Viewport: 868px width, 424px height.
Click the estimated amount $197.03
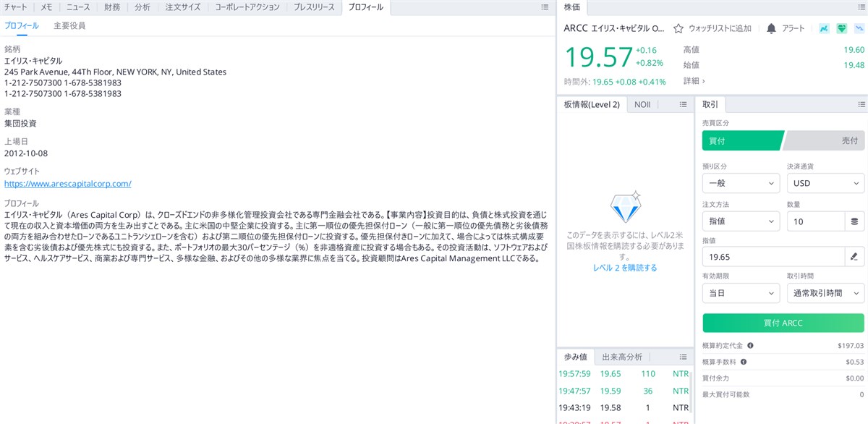click(851, 346)
